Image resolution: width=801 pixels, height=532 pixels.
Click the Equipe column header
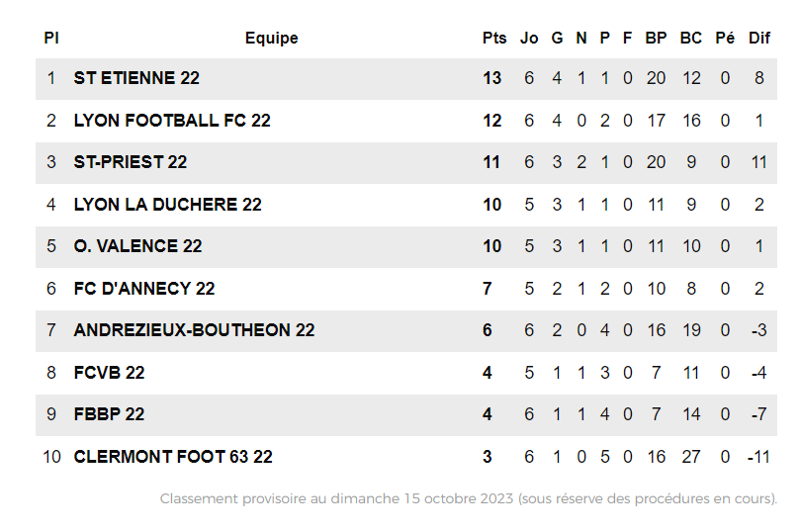(271, 39)
